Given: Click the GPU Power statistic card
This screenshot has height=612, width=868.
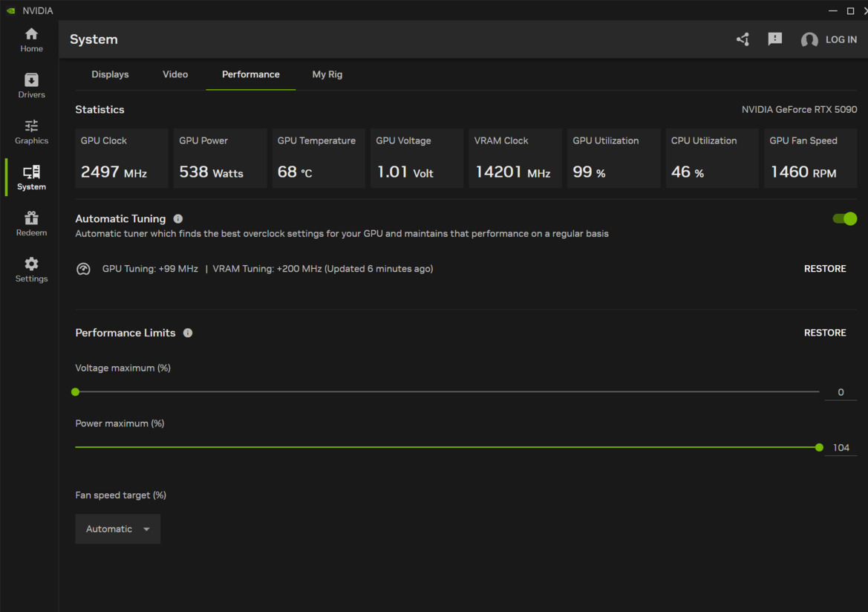Looking at the screenshot, I should coord(220,158).
